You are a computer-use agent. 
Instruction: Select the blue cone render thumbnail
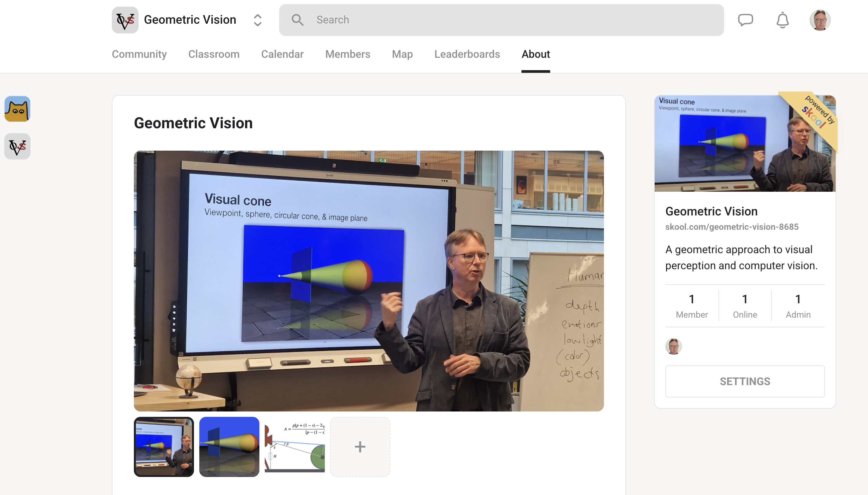tap(229, 447)
